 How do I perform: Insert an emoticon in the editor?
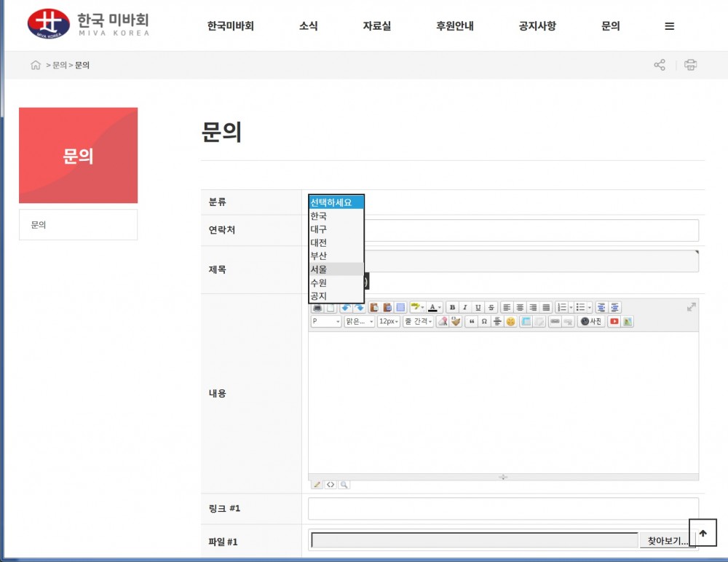[510, 321]
